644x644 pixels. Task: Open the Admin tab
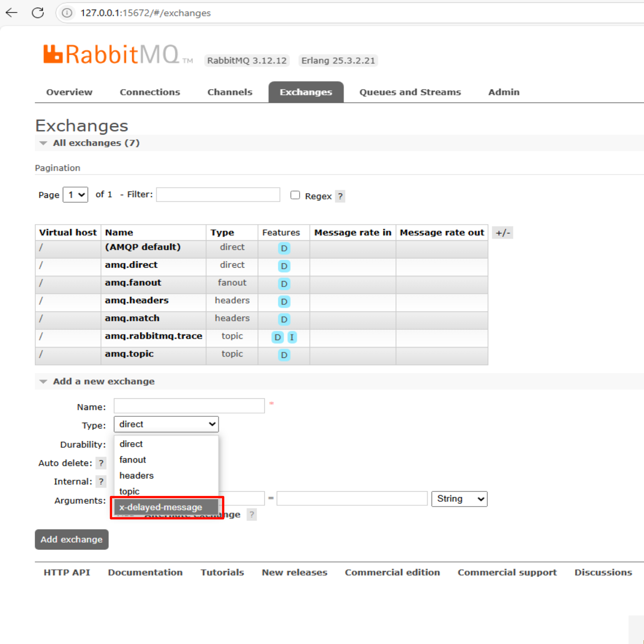click(x=504, y=92)
